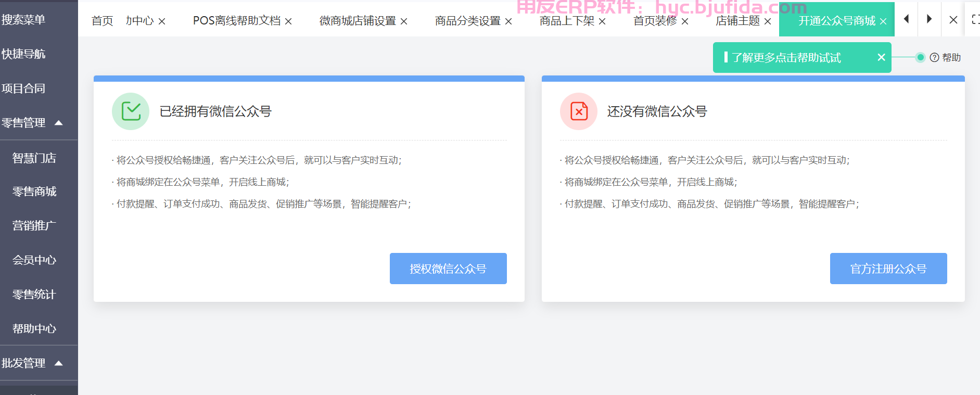The width and height of the screenshot is (980, 395).
Task: Close the 商品分类设置 tab
Action: (508, 21)
